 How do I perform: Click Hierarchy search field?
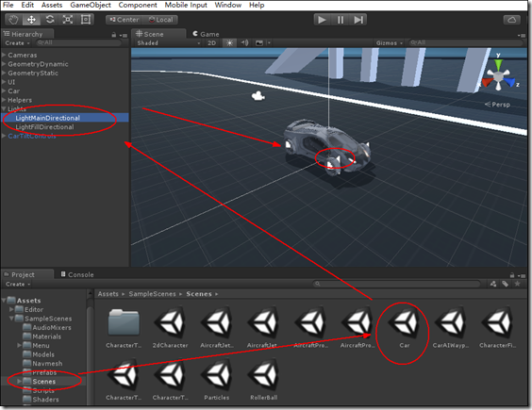click(x=78, y=42)
